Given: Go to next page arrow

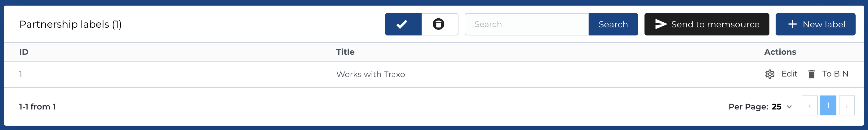Looking at the screenshot, I should (x=846, y=106).
